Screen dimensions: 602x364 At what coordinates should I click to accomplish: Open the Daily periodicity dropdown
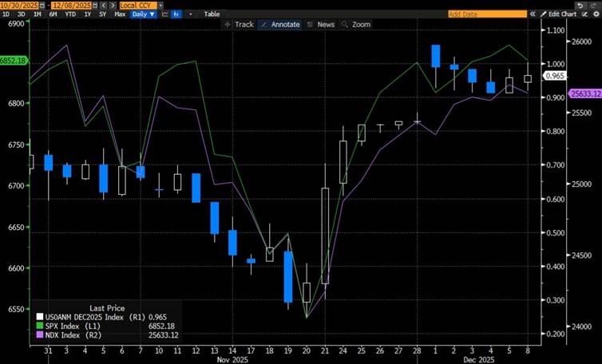click(143, 14)
